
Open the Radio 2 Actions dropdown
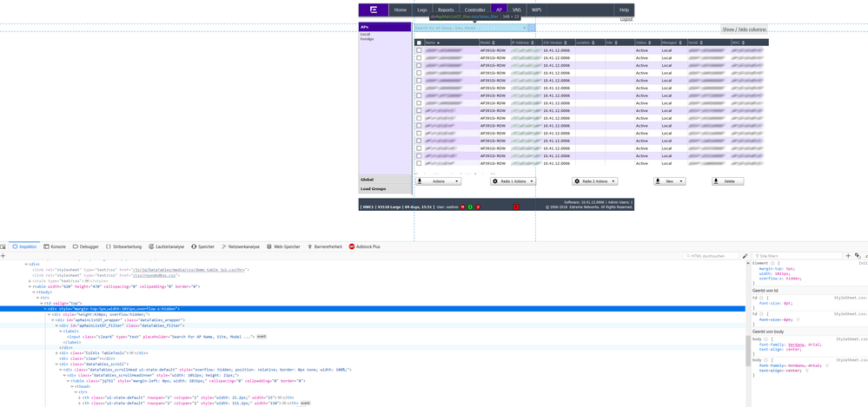pyautogui.click(x=594, y=181)
